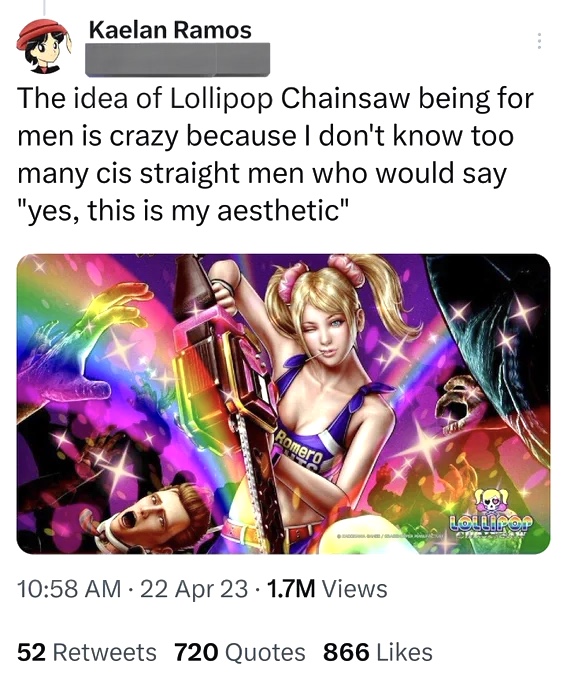567x680 pixels.
Task: Show the 720 Quotes list
Action: 240,652
